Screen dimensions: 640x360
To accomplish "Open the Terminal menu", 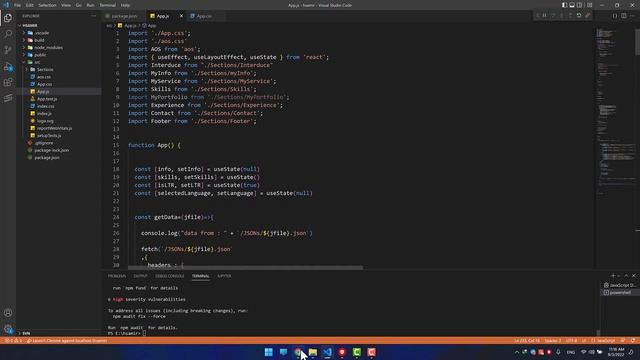I will [x=107, y=5].
